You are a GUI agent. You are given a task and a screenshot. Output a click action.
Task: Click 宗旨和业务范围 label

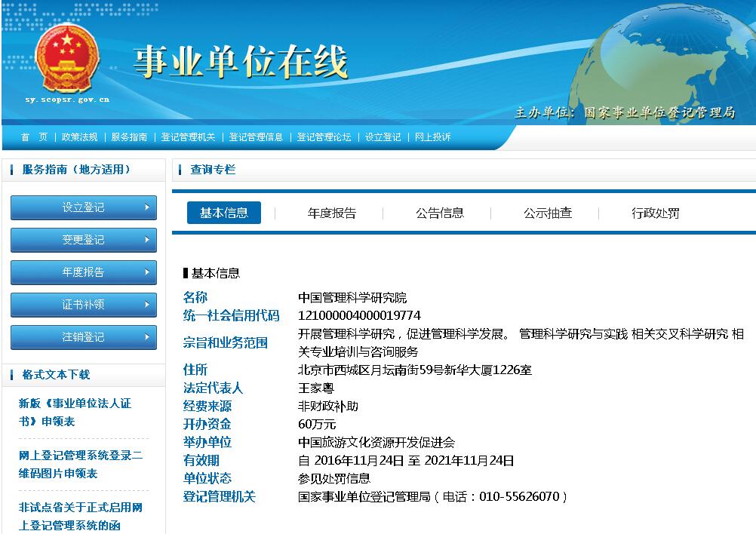[x=225, y=342]
